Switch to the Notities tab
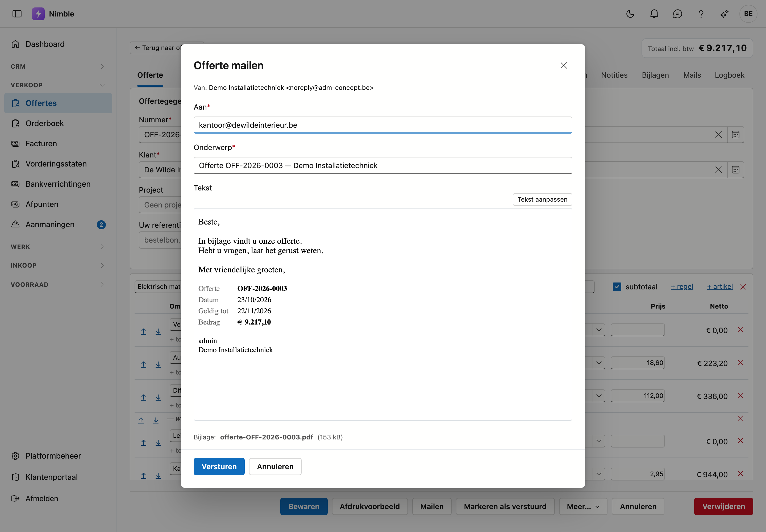The width and height of the screenshot is (766, 532). 614,75
